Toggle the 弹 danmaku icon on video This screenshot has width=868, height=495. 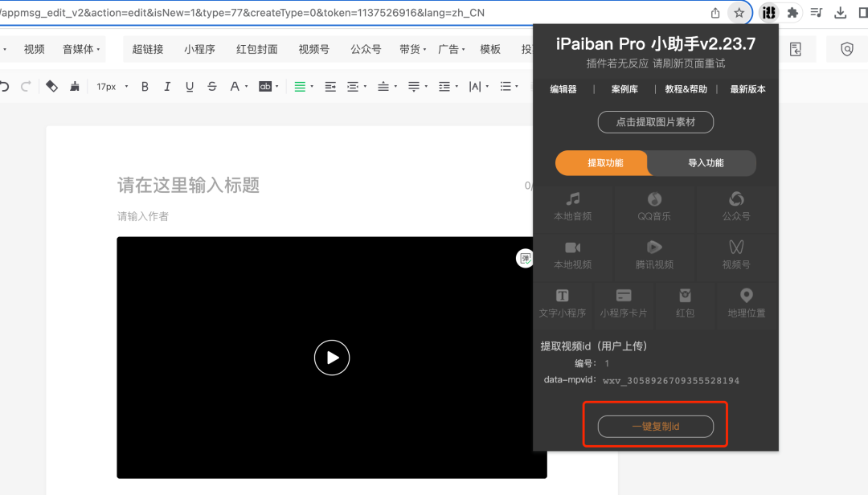(524, 258)
